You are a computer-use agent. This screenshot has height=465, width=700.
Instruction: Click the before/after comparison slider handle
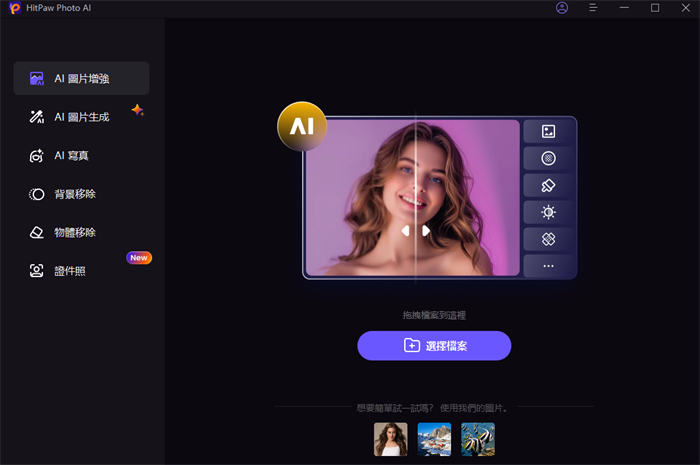tap(415, 230)
